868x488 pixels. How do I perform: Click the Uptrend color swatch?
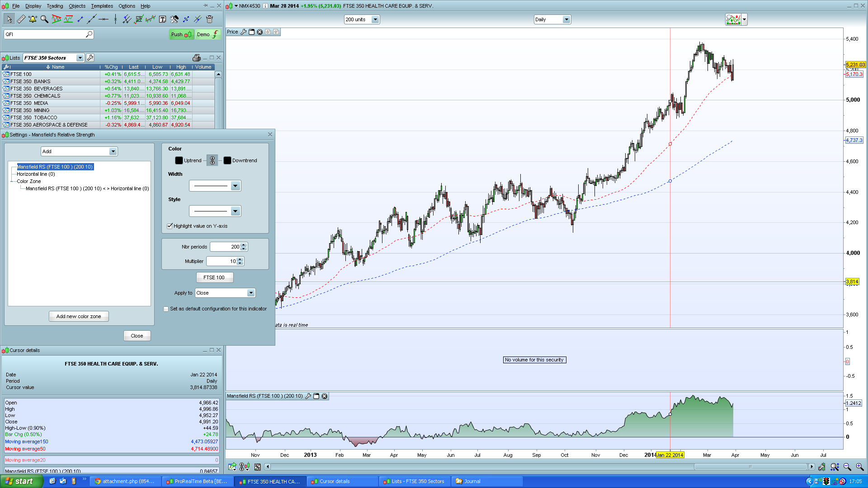tap(179, 160)
